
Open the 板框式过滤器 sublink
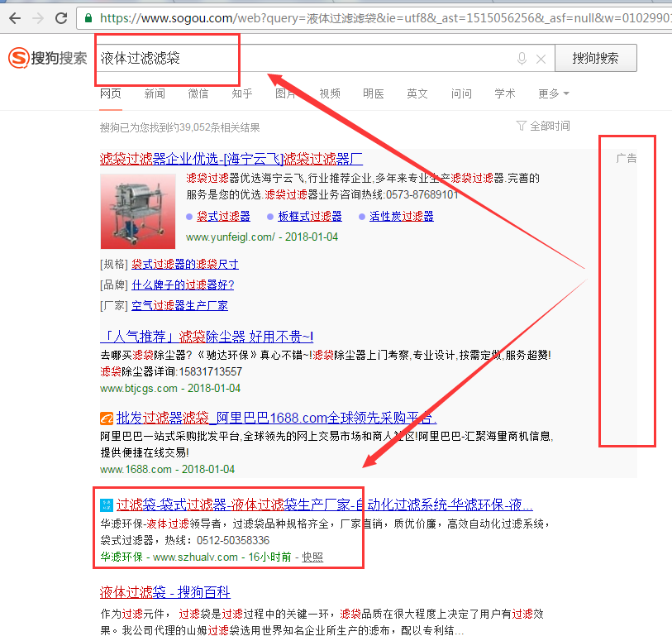coord(310,216)
